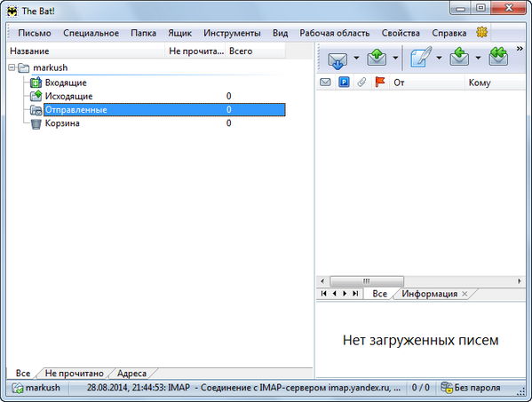The image size is (532, 402).
Task: Open the Ящик menu
Action: tap(179, 33)
